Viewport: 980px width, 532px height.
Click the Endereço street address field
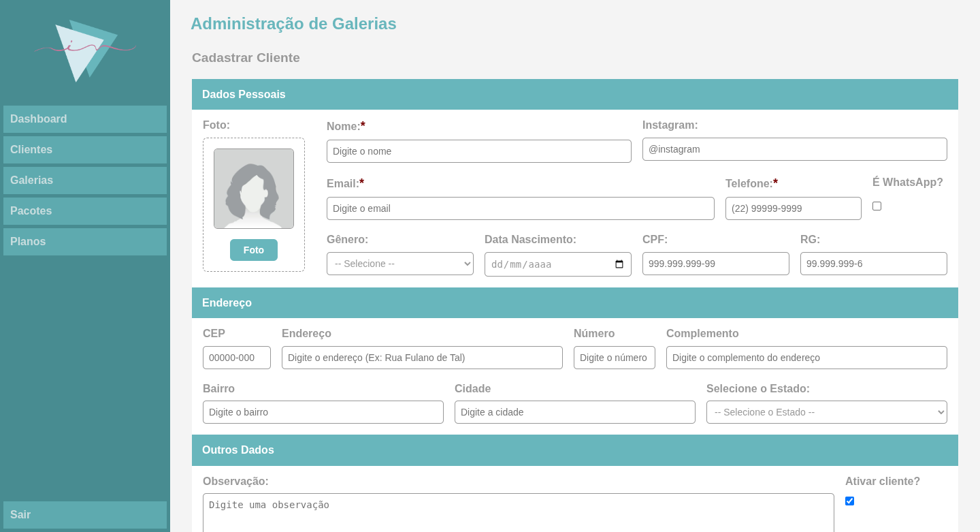(x=422, y=358)
